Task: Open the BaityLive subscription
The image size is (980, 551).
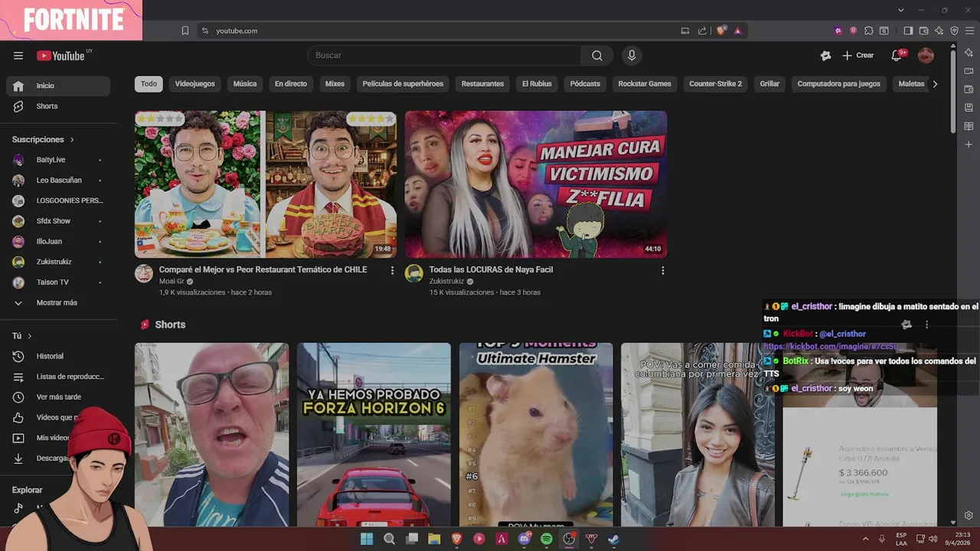Action: pos(58,160)
